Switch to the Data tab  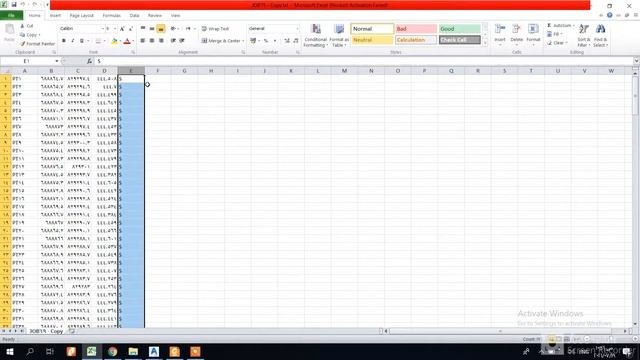click(x=134, y=16)
